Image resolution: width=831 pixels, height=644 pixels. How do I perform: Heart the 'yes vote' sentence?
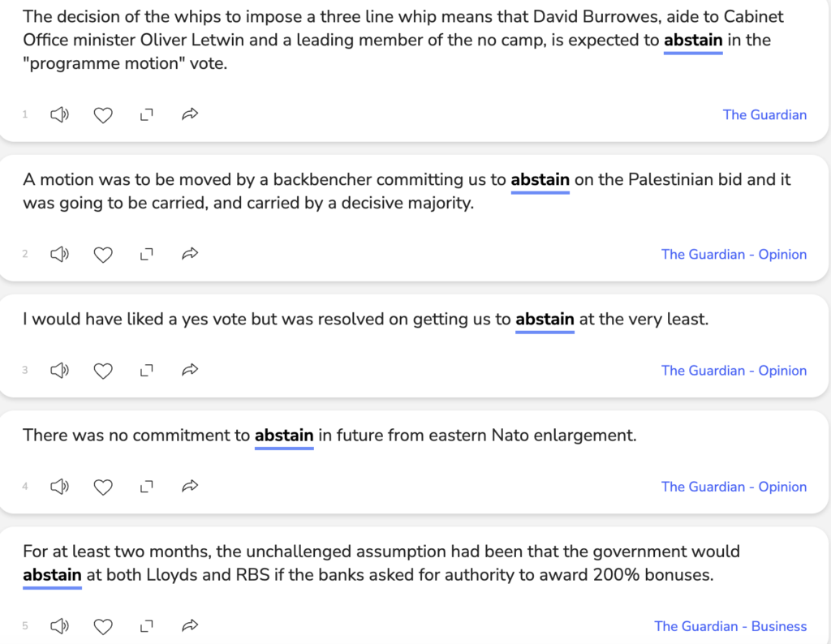(103, 371)
